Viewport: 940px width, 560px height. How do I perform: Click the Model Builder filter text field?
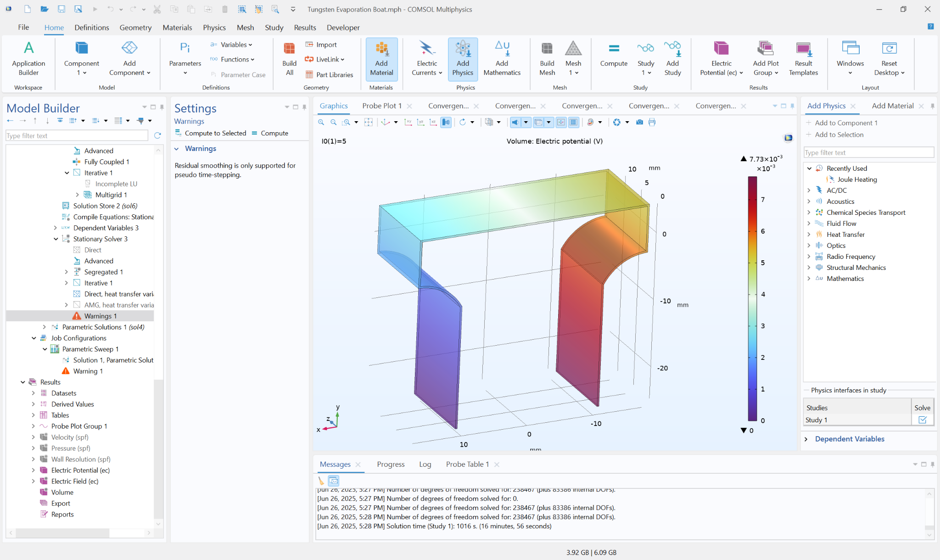tap(77, 136)
